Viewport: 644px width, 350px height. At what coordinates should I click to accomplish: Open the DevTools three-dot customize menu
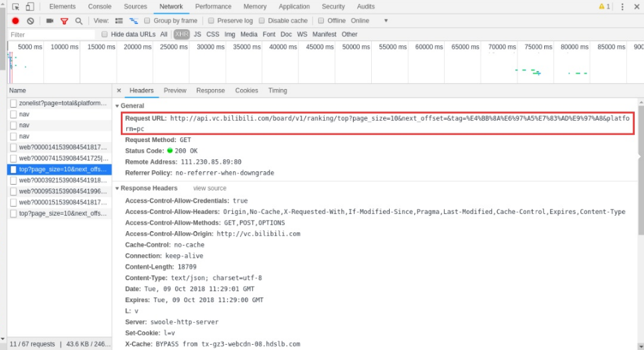point(622,7)
